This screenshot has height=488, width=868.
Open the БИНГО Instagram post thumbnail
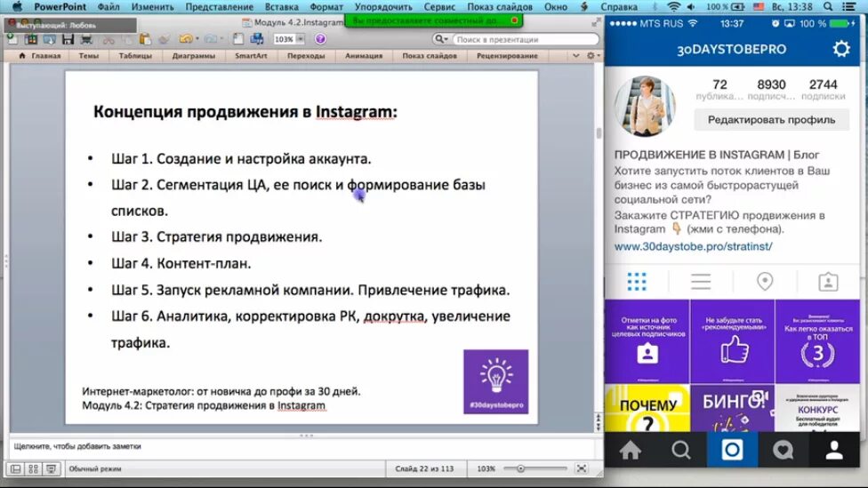coord(732,409)
